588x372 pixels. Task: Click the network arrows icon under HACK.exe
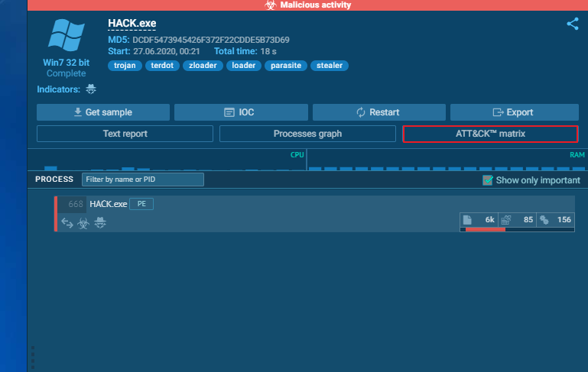(67, 223)
